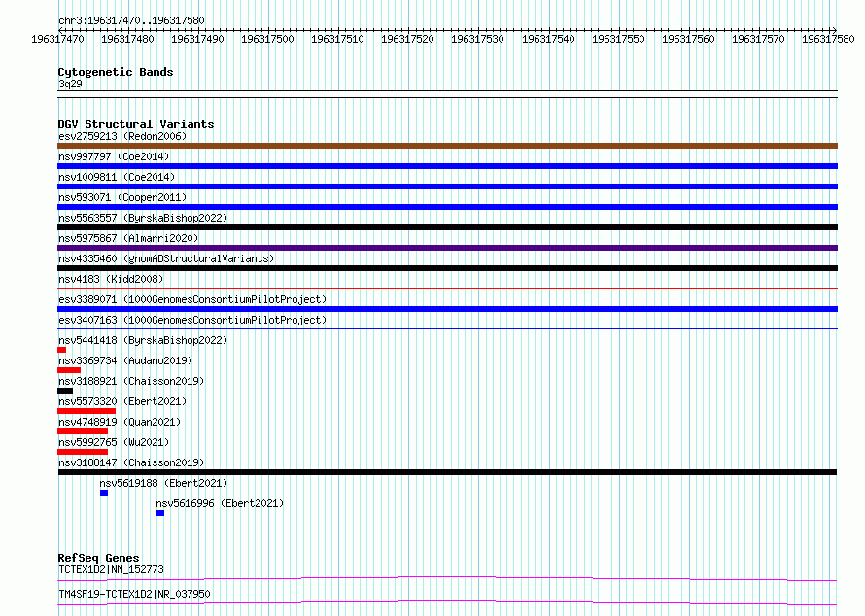The image size is (865, 616).
Task: Select the Cytogenetic Bands track heading
Action: (x=116, y=72)
